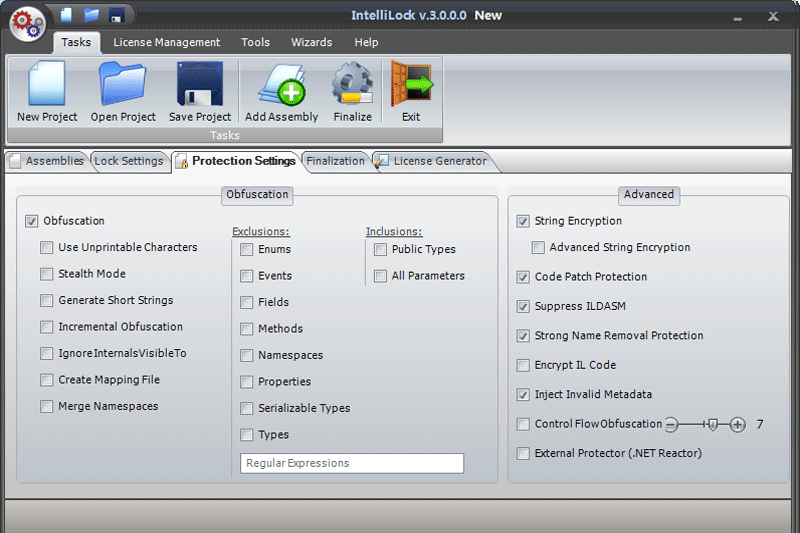Exclude Fields checkbox

point(246,302)
